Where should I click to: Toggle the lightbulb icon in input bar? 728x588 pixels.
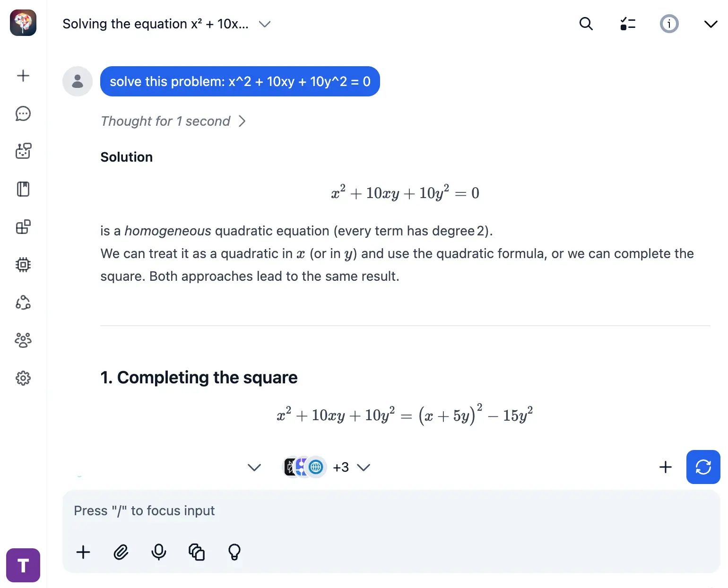tap(234, 552)
